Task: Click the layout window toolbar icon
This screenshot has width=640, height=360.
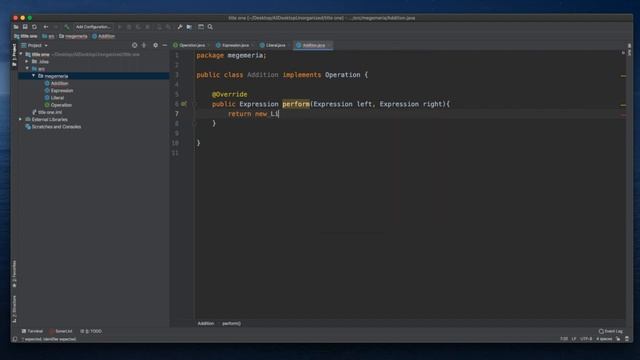Action: click(201, 27)
